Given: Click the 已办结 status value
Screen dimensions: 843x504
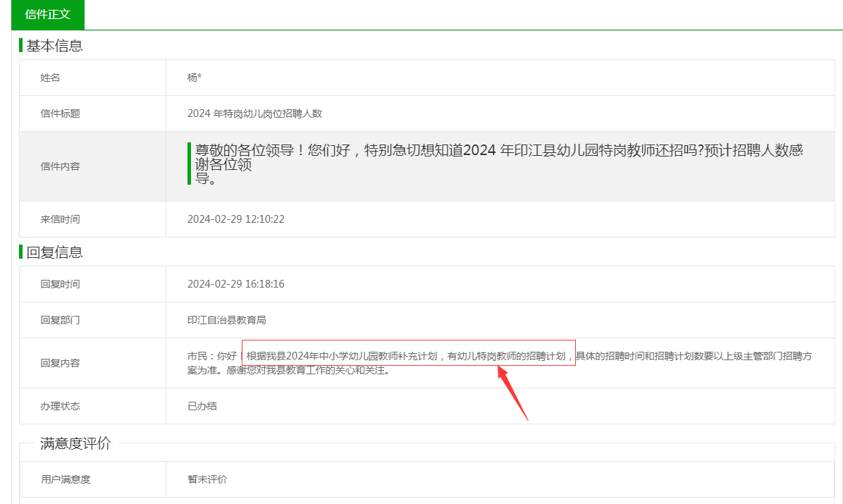Looking at the screenshot, I should pyautogui.click(x=202, y=406).
